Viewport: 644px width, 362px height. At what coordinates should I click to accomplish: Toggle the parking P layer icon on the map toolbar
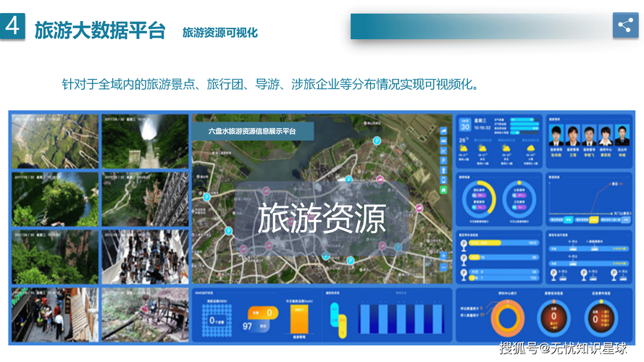point(443,161)
